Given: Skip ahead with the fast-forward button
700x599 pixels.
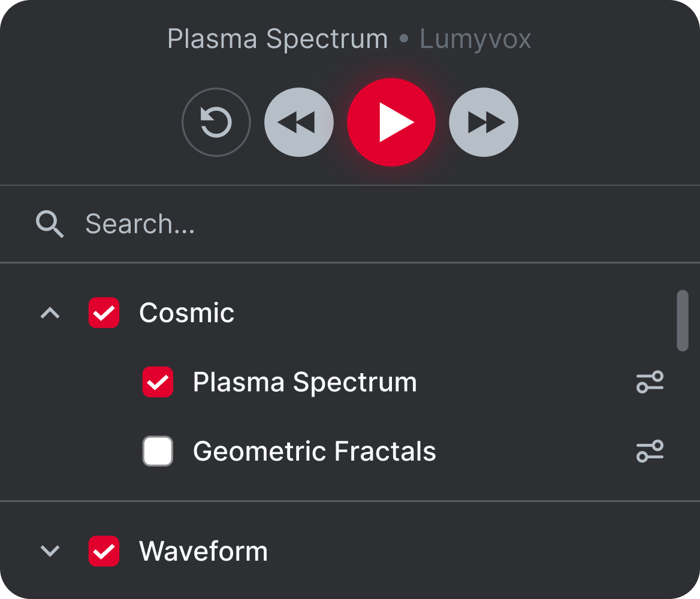Looking at the screenshot, I should [x=484, y=122].
